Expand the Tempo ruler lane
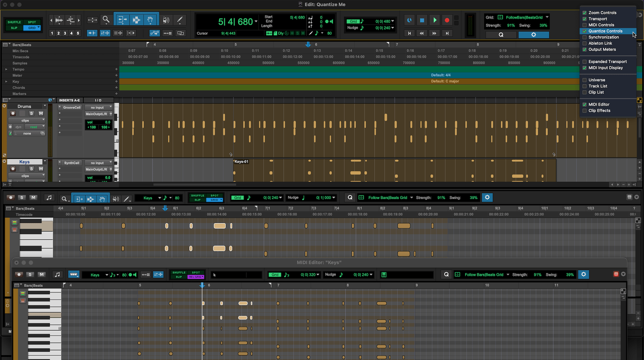The image size is (644, 360). 6,69
